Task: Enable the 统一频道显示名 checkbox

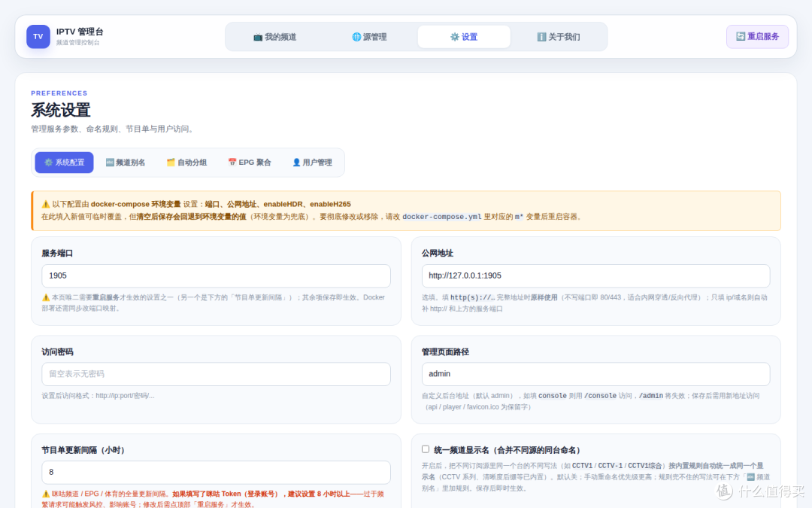Action: 425,449
